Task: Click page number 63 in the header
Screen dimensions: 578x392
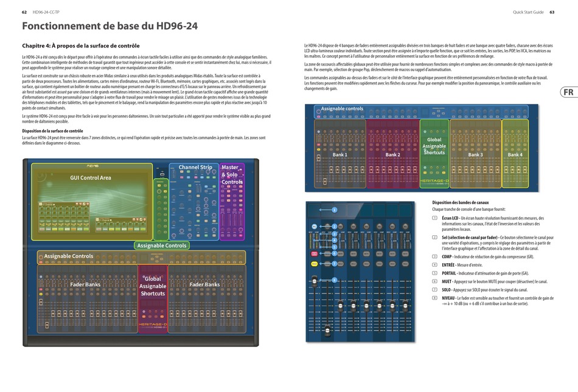Action: tap(552, 12)
